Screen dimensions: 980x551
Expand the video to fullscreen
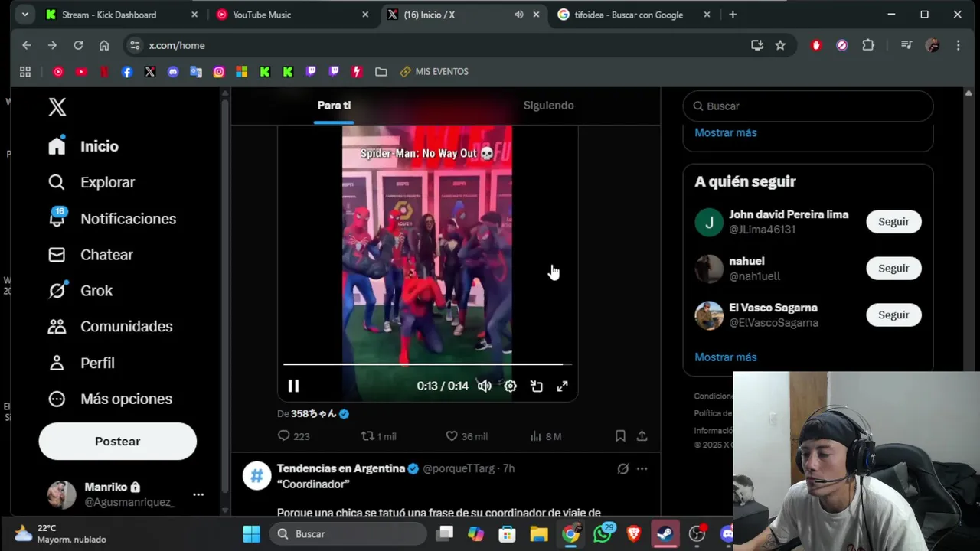563,386
